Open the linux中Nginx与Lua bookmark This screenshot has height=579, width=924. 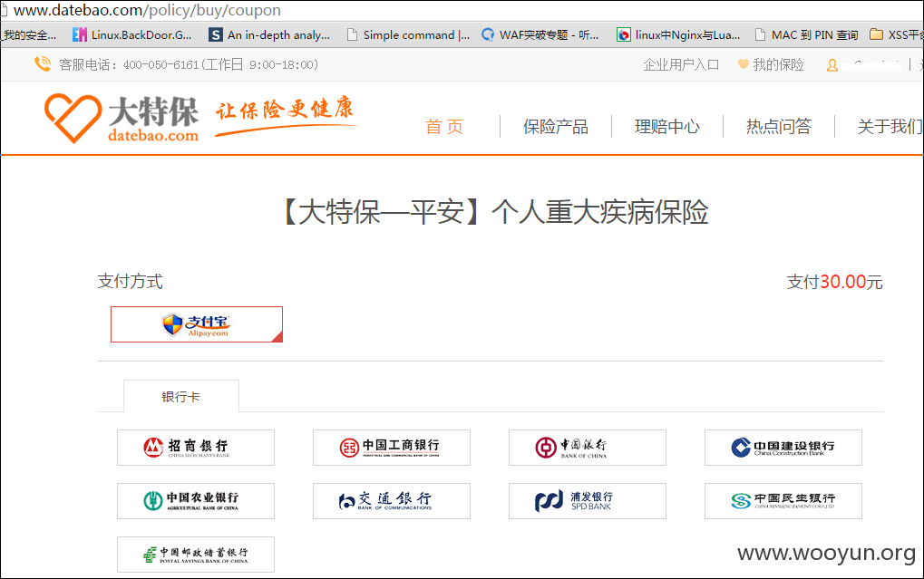(678, 34)
